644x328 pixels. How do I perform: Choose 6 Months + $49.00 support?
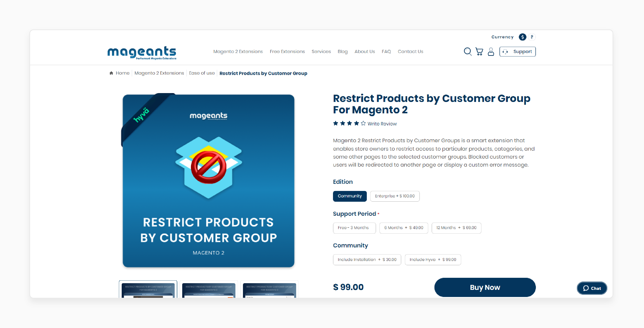coord(403,228)
